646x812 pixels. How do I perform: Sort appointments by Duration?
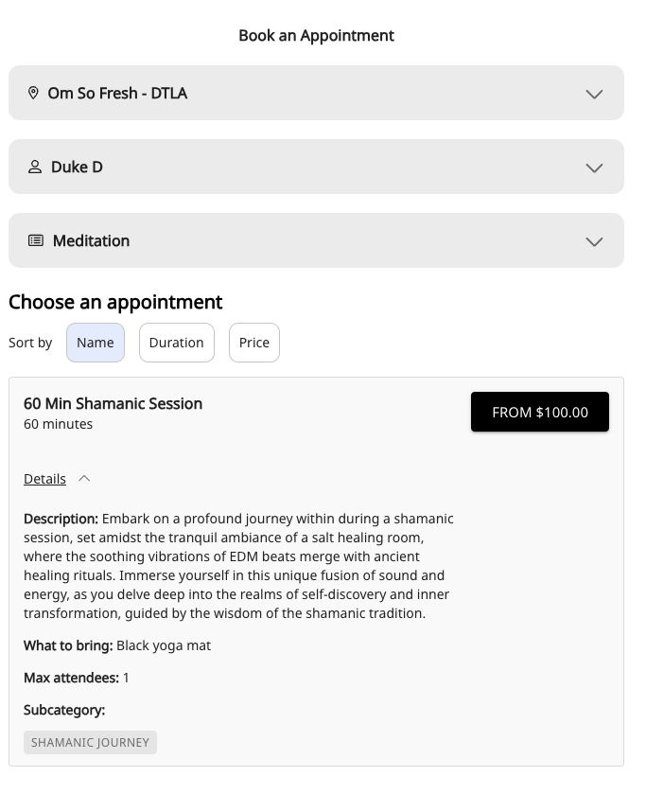pos(176,343)
